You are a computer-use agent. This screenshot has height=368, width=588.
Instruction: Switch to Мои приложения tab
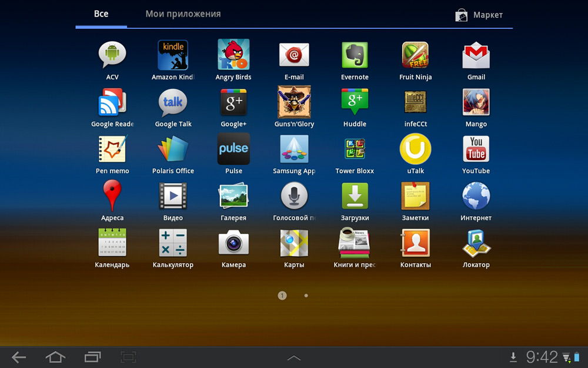tap(183, 14)
